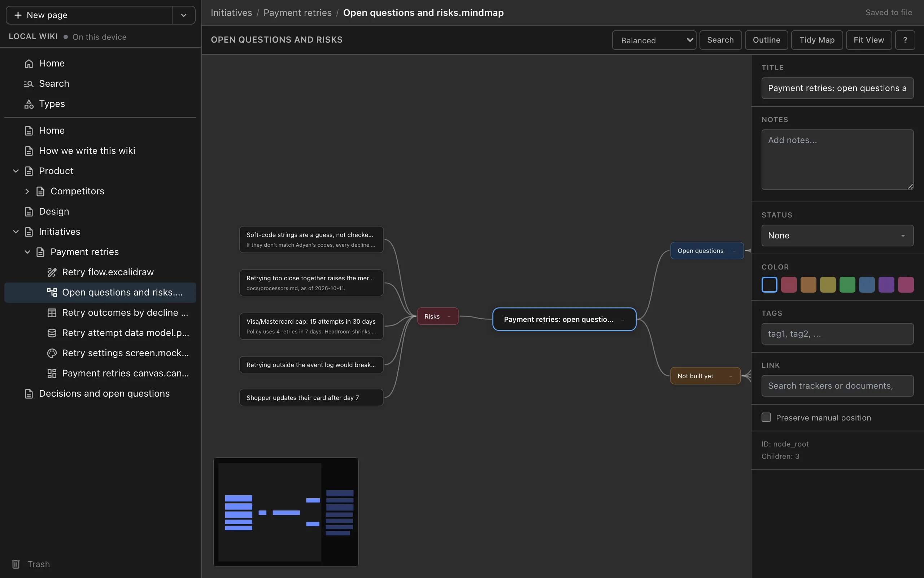Select the Not built yet node
This screenshot has height=578, width=924.
tap(705, 376)
